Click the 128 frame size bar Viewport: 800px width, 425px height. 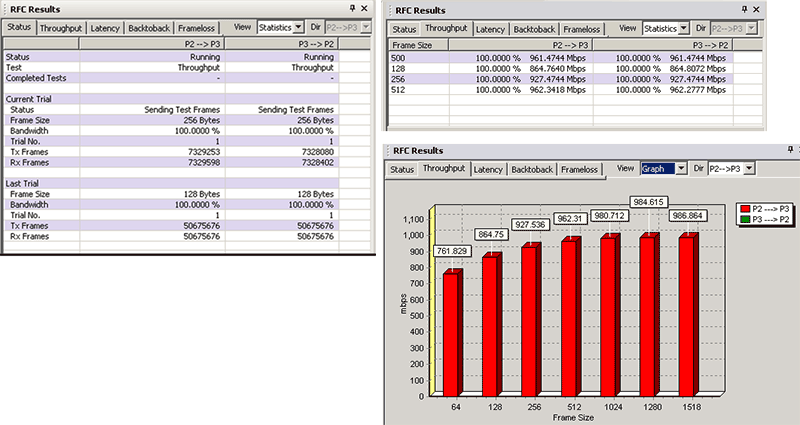tap(492, 324)
